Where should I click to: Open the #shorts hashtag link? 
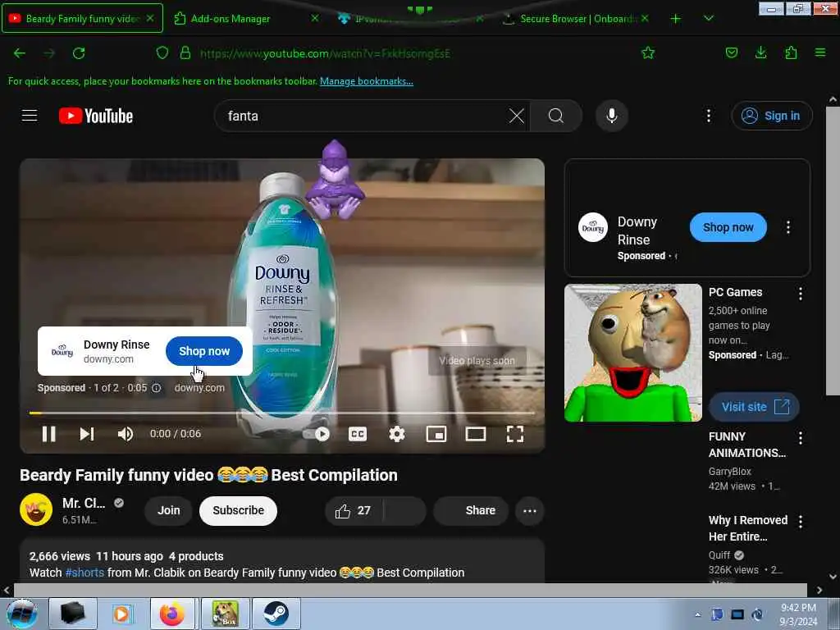tap(84, 573)
